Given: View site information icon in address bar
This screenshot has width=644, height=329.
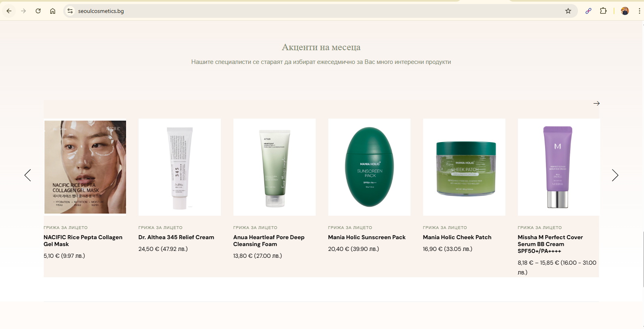Looking at the screenshot, I should (70, 11).
